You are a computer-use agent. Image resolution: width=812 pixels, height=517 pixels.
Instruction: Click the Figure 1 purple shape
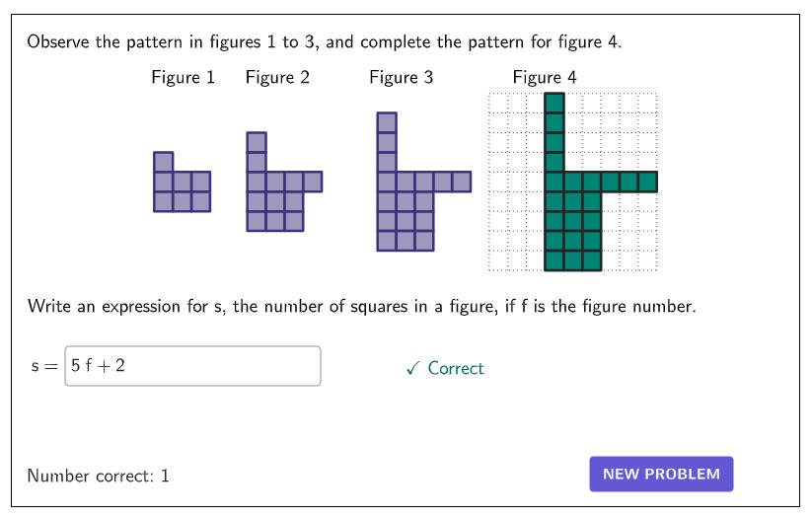pos(182,182)
